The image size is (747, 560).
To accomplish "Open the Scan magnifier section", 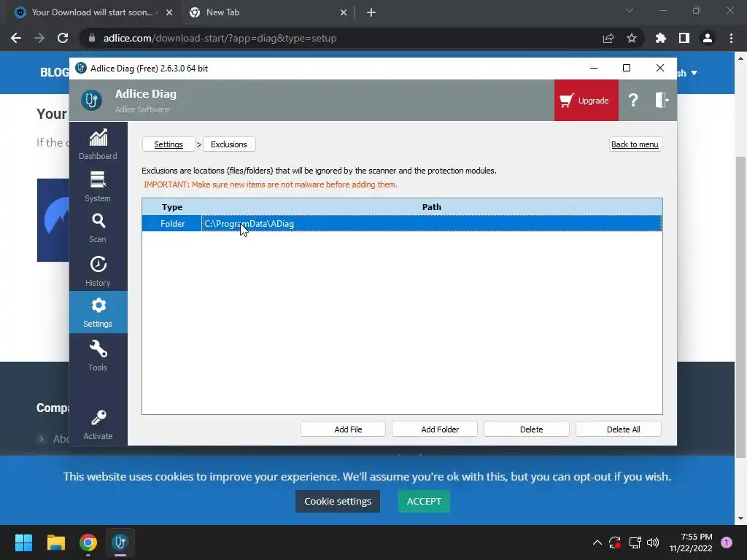I will (x=98, y=228).
